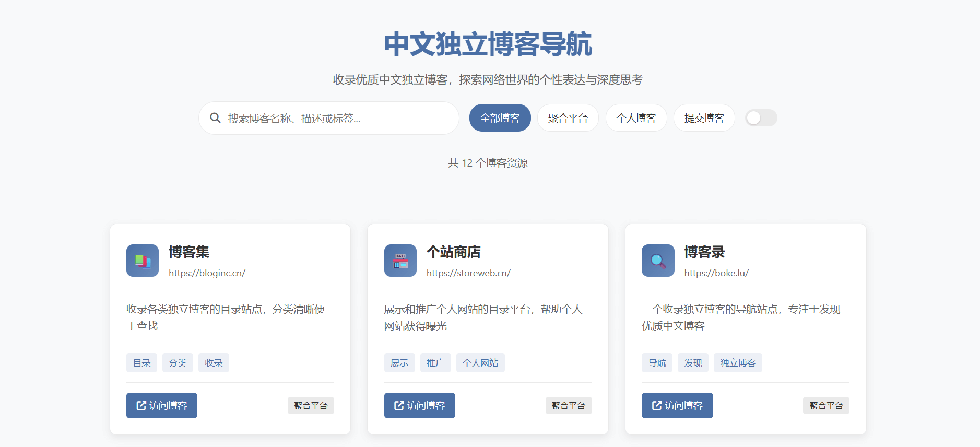Toggle the theme switch beside 提交博客
The image size is (980, 447).
coord(761,118)
